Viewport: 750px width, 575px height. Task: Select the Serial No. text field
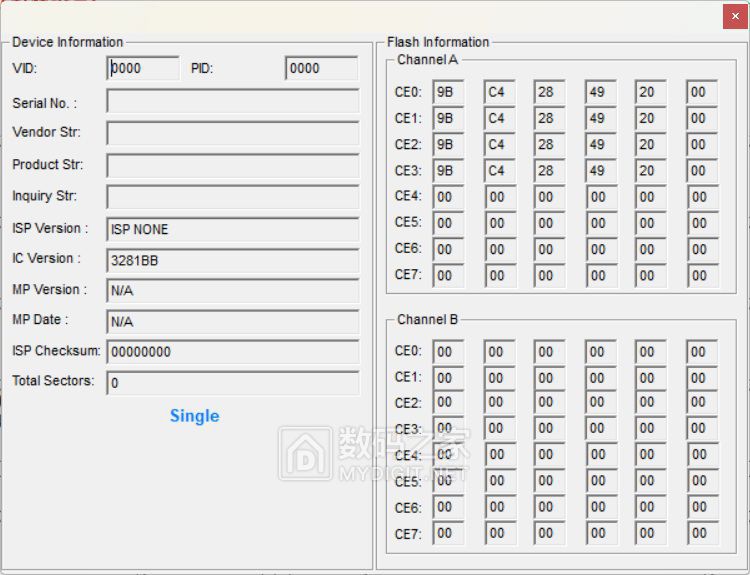(x=232, y=102)
